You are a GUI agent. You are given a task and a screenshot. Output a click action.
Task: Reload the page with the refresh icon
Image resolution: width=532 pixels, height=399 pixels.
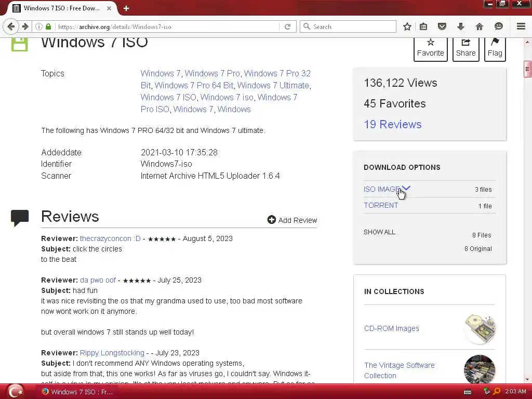tap(287, 26)
